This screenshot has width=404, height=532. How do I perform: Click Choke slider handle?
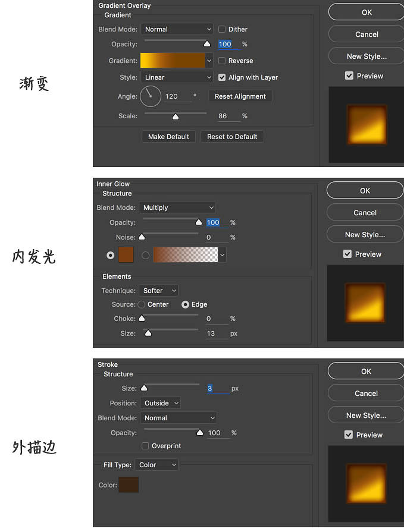click(x=142, y=318)
